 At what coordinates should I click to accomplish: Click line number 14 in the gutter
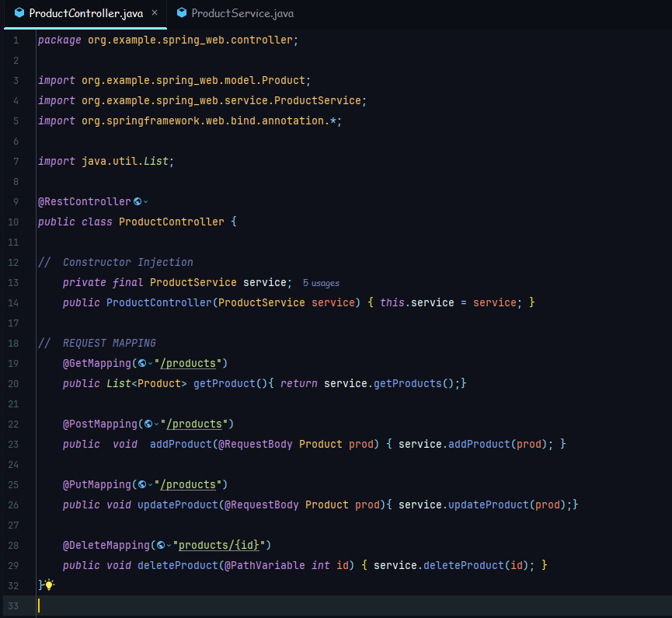pyautogui.click(x=13, y=303)
